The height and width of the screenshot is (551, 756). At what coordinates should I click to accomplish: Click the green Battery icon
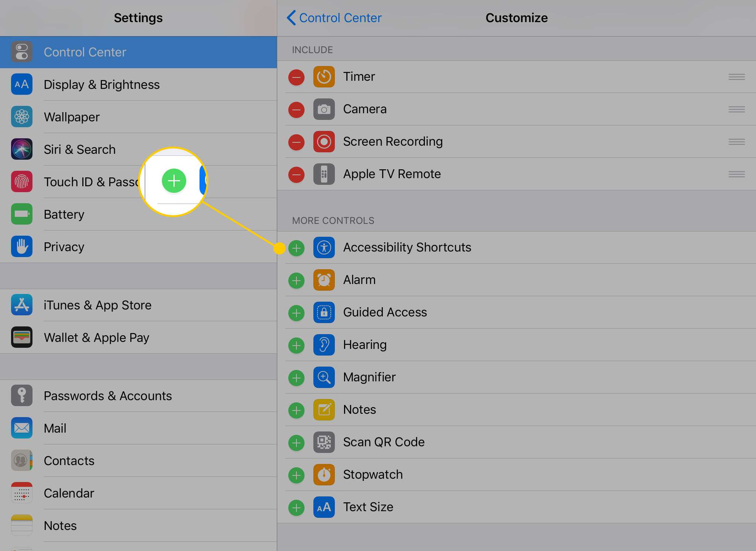click(22, 214)
